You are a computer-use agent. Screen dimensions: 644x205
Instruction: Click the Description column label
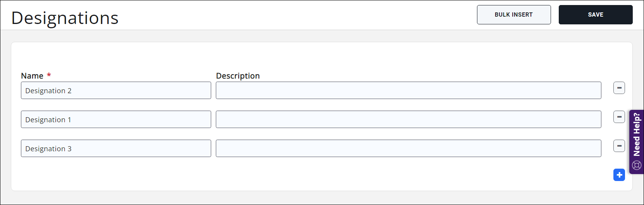[238, 76]
